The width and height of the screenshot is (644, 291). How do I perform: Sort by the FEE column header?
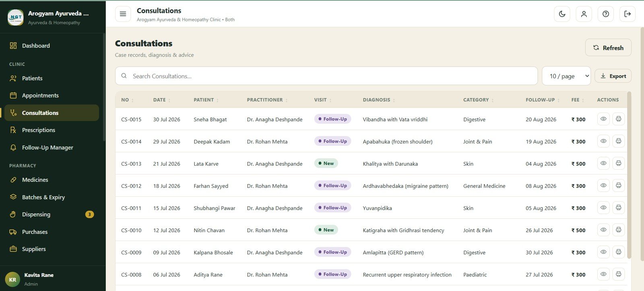pos(578,100)
